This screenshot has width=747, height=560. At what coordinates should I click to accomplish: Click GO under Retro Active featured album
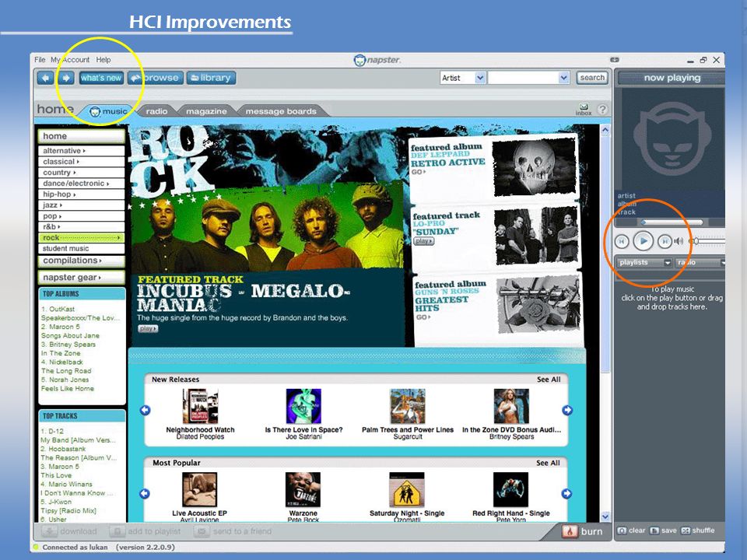point(419,172)
